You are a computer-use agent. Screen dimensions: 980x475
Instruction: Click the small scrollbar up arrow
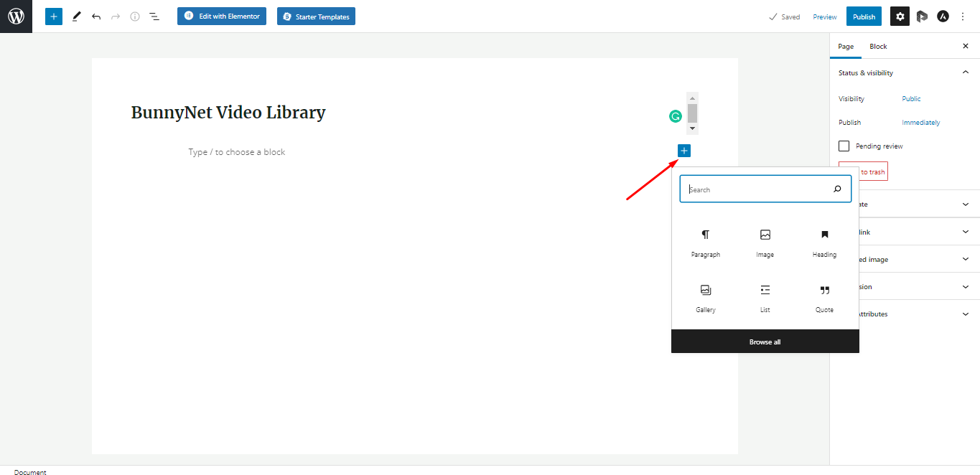(692, 98)
